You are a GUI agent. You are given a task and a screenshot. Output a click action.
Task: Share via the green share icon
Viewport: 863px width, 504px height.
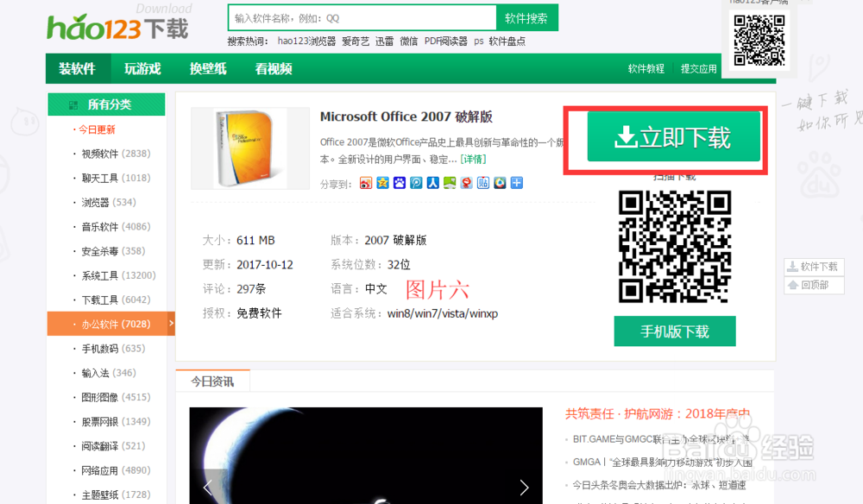tap(450, 183)
